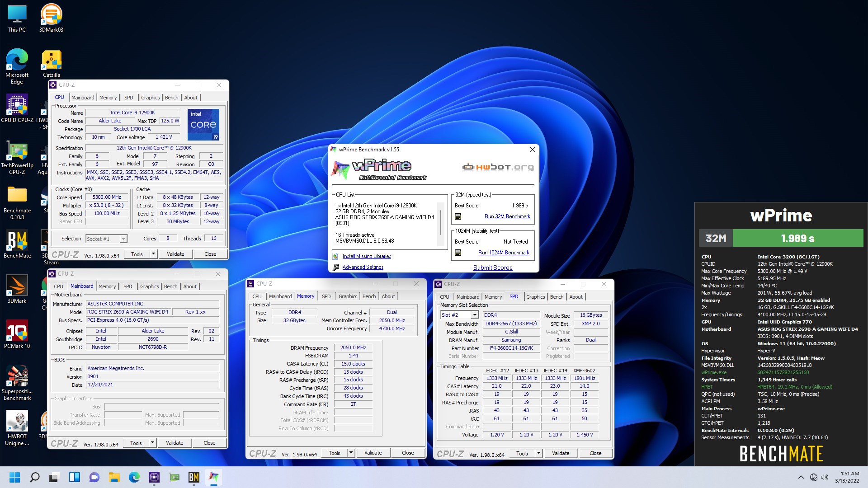Open PCMark 10 desktop shortcut
The height and width of the screenshot is (488, 868).
click(17, 334)
